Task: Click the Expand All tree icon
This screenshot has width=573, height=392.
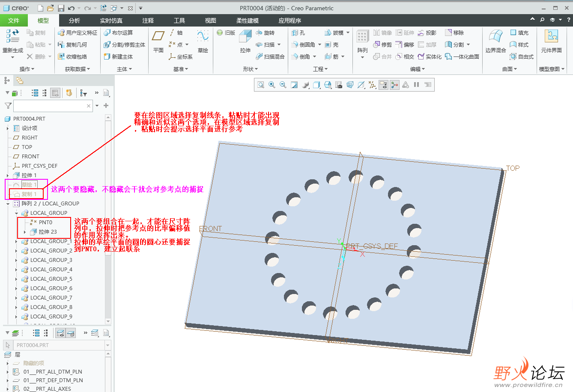Action: point(35,93)
